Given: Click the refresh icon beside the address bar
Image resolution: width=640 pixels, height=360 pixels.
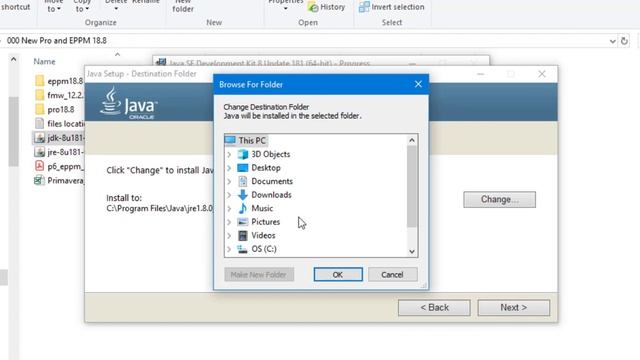Looking at the screenshot, I should [624, 41].
